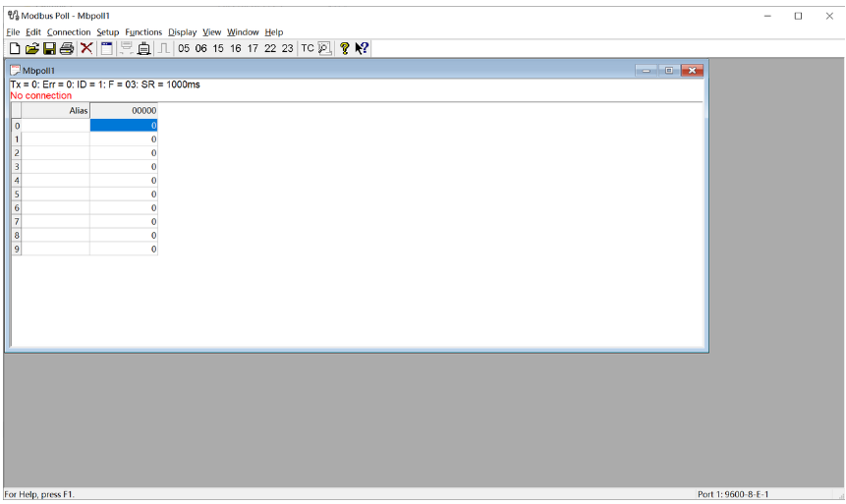The image size is (846, 504).
Task: Click row header number 6
Action: 16,207
